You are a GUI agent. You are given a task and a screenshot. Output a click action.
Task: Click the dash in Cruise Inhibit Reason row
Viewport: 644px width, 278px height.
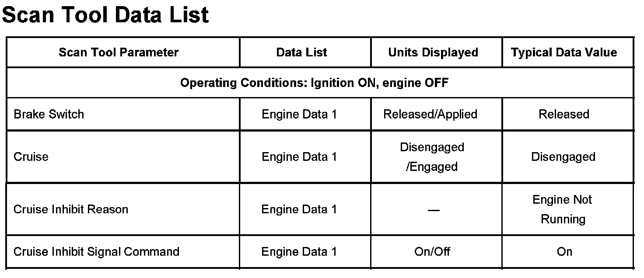[433, 210]
